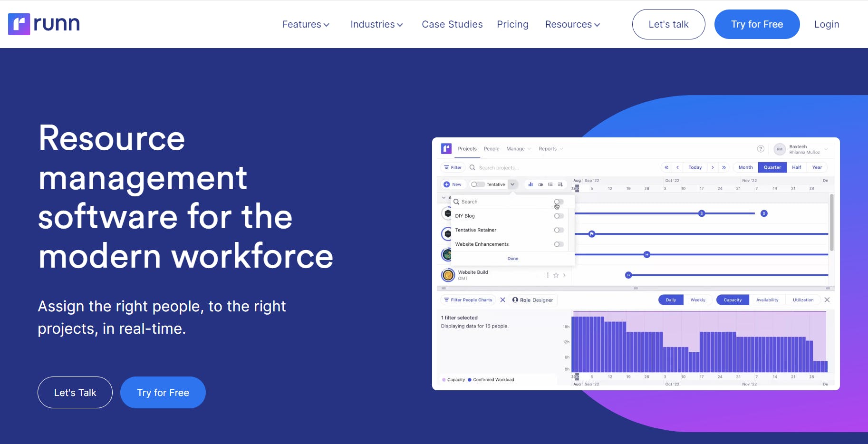Click the Let's talk header button
868x444 pixels.
pyautogui.click(x=668, y=24)
